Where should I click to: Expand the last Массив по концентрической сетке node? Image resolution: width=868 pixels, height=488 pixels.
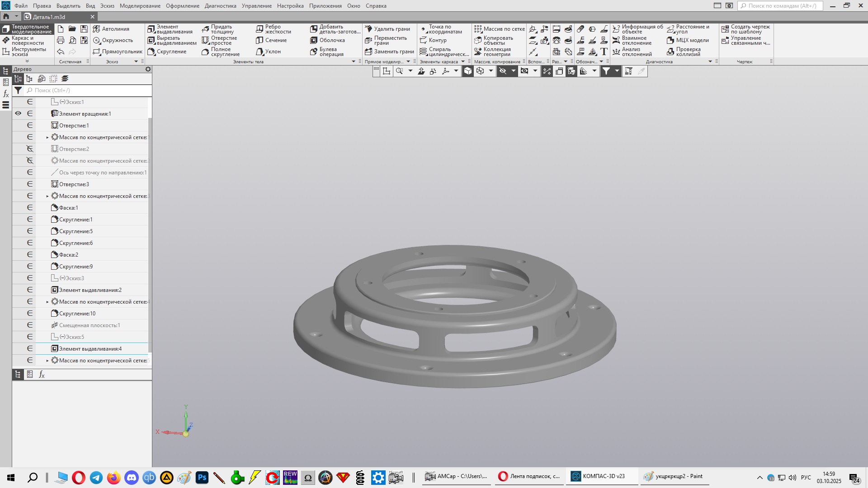tap(47, 361)
